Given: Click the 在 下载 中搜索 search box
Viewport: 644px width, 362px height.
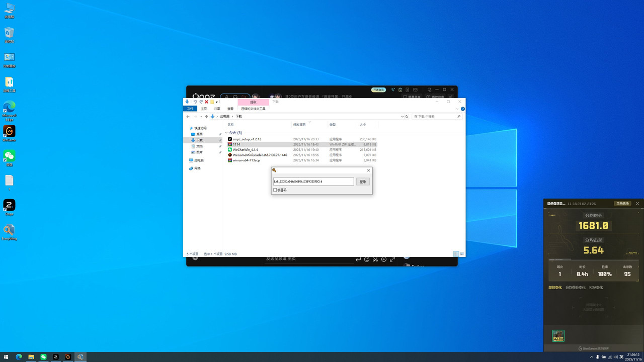Looking at the screenshot, I should pos(437,116).
